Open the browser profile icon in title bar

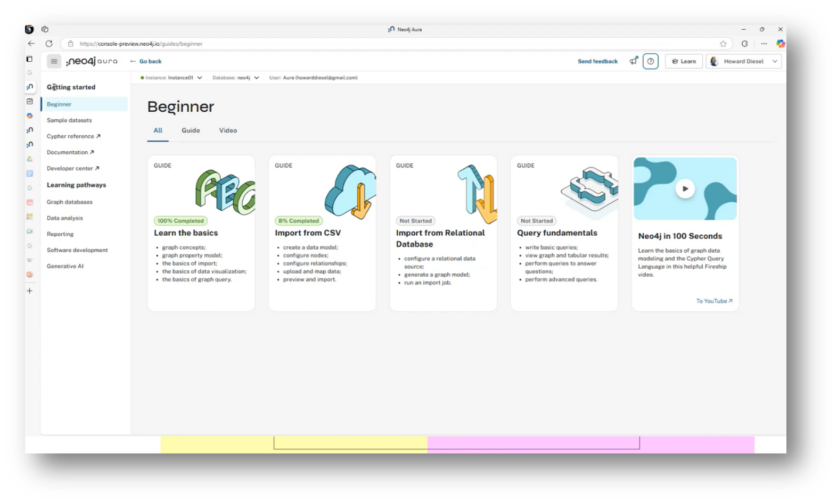pyautogui.click(x=29, y=29)
